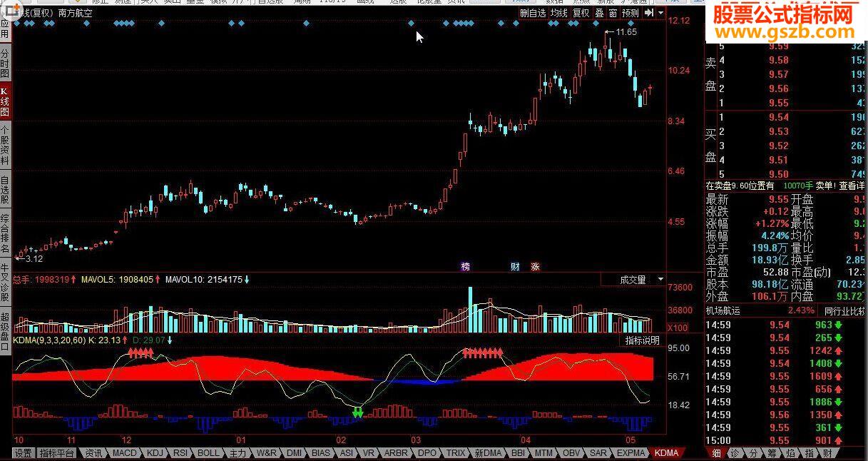Viewport: 868px width, 461px height.
Task: Open the 资讯 tab in the bottom bar
Action: pos(93,453)
